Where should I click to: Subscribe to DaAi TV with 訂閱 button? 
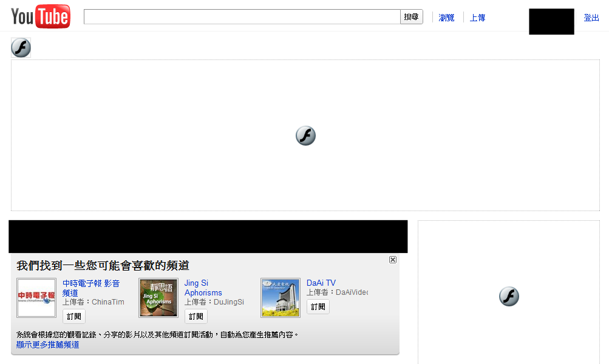318,306
